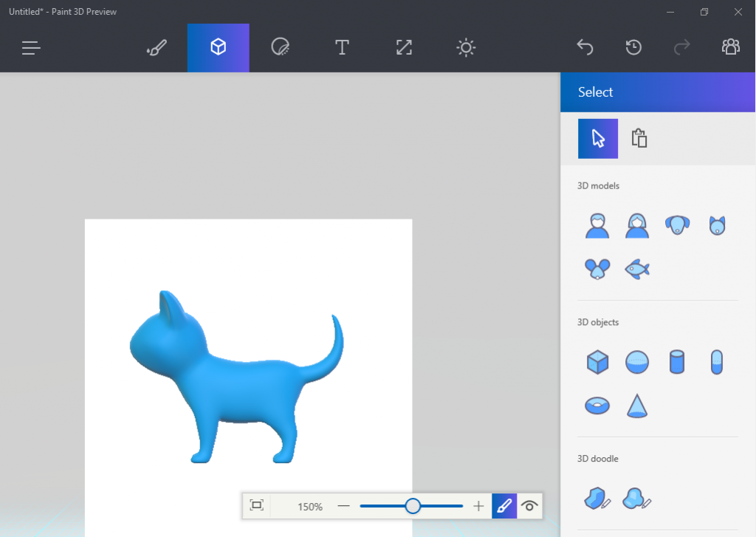Insert a 3D sphere object
756x537 pixels.
637,361
